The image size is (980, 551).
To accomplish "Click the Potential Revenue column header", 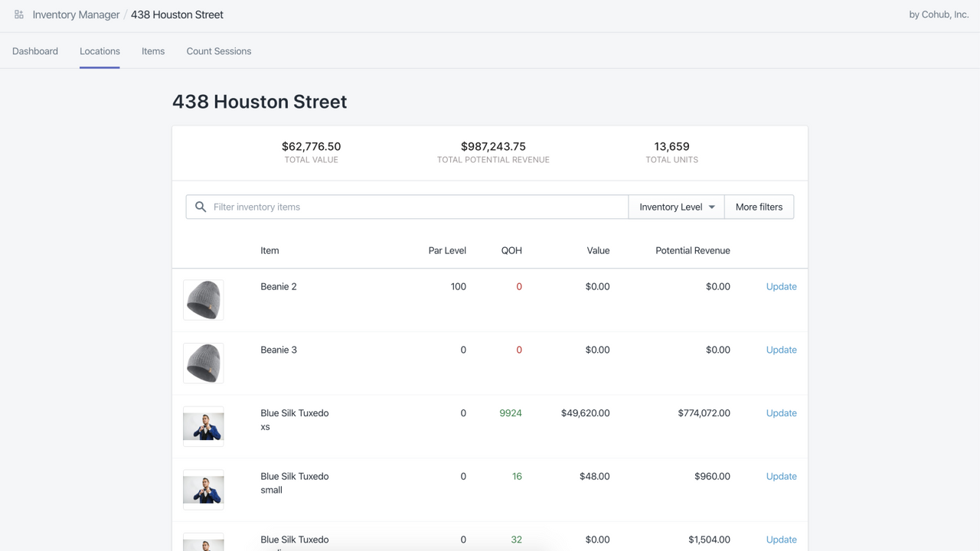I will [693, 250].
